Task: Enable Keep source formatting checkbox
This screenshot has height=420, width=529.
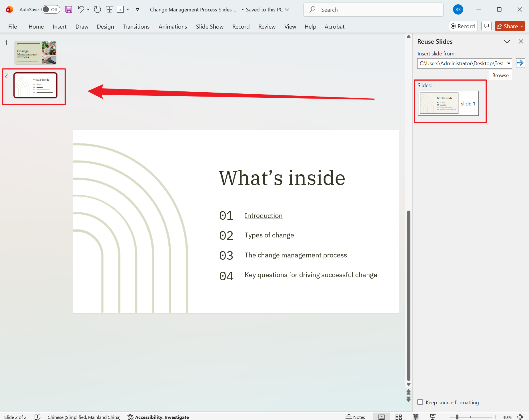Action: (420, 402)
